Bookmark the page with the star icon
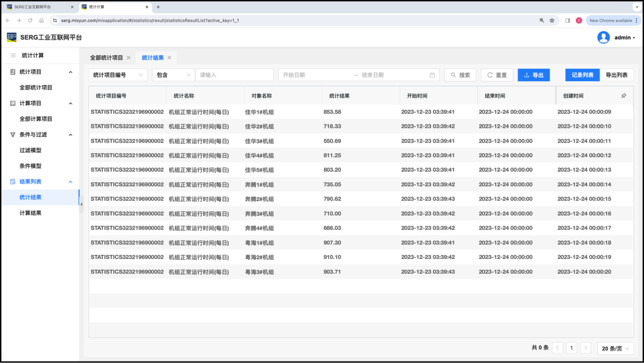Image resolution: width=644 pixels, height=363 pixels. click(552, 21)
